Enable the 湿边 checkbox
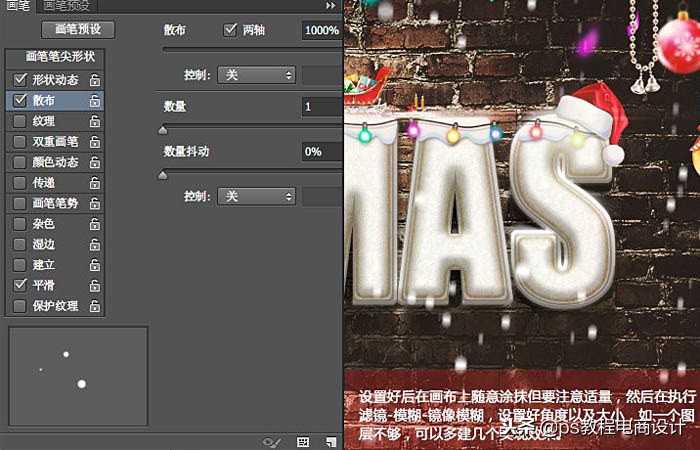 [x=20, y=244]
